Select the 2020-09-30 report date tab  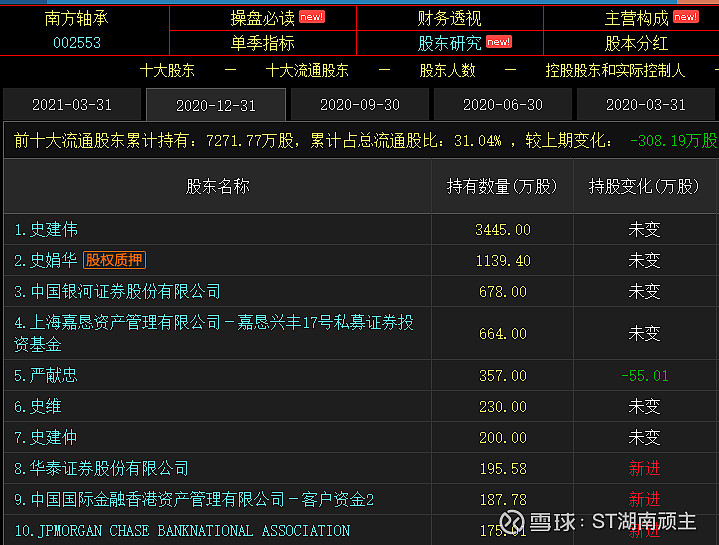pyautogui.click(x=360, y=105)
